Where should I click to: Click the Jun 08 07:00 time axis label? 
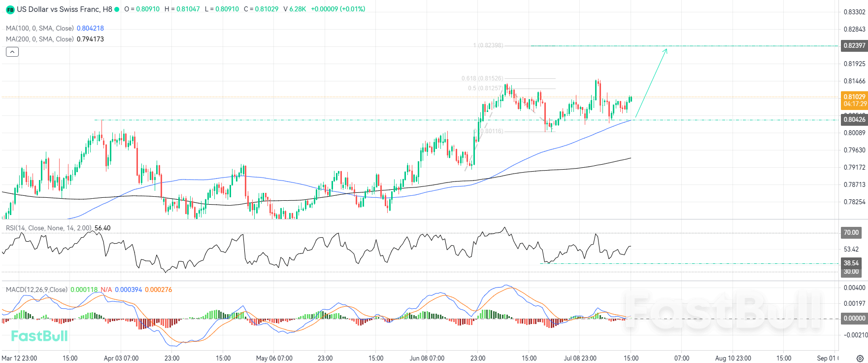click(x=427, y=358)
